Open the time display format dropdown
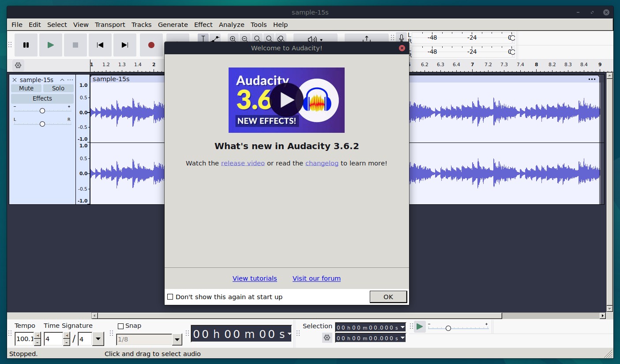This screenshot has height=364, width=620. click(289, 334)
